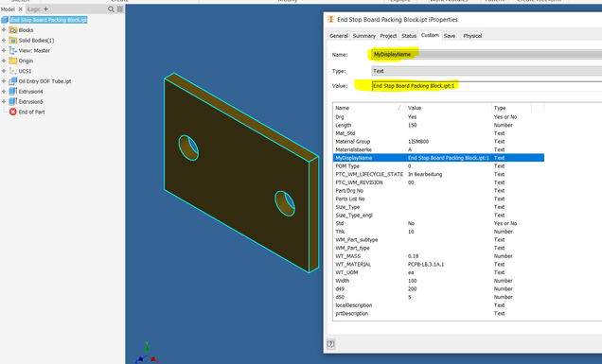This screenshot has height=364, width=602.
Task: Select the PTC_WM_LIFECYCLE_STATE property row
Action: coord(438,174)
